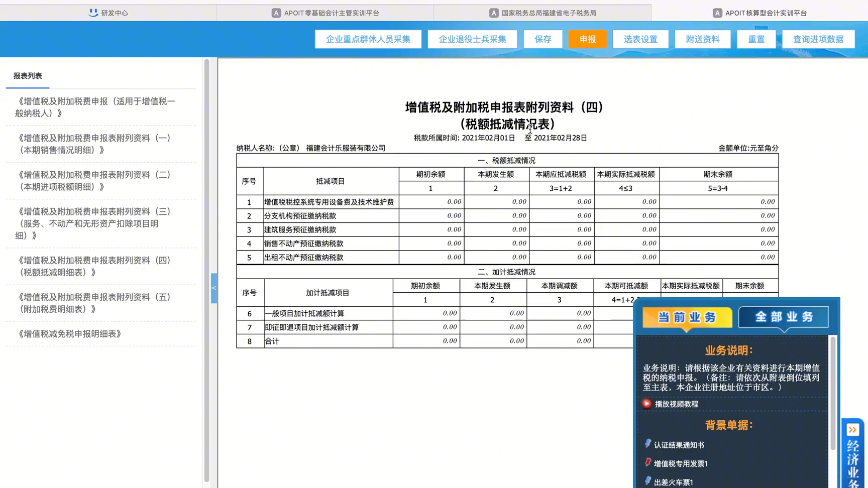Click the APOIT logo on 零基础会计主管实训平台 tab
Viewport: 868px width, 488px height.
[x=276, y=12]
